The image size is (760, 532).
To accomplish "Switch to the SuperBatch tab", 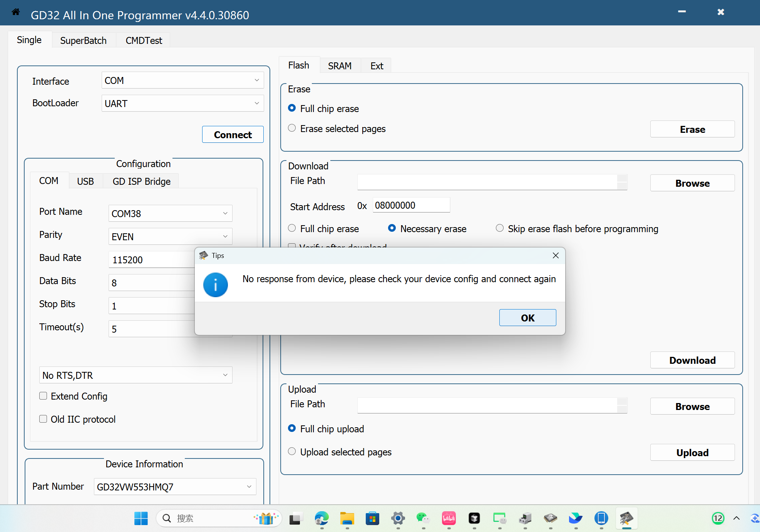I will point(83,40).
